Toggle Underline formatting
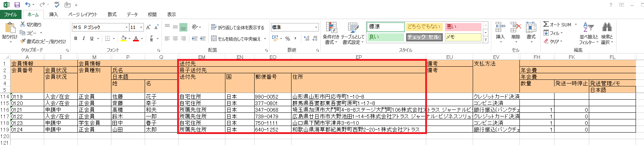This screenshot has width=644, height=145. coord(92,38)
